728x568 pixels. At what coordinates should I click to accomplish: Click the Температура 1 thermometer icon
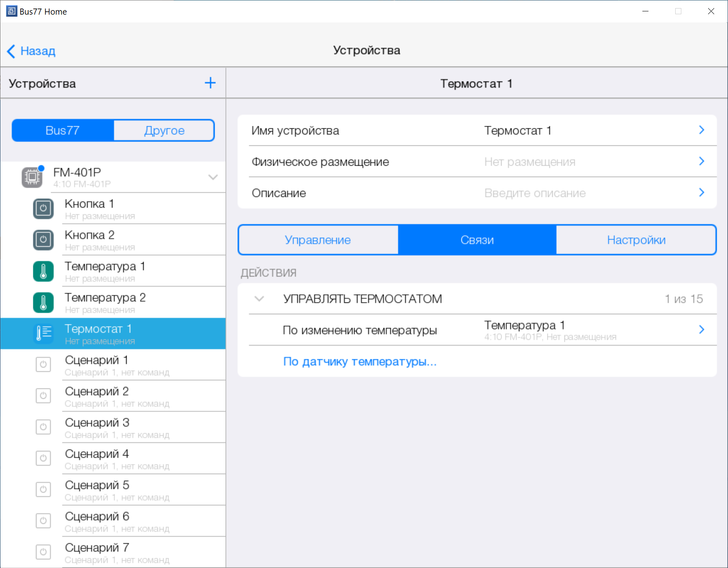point(43,271)
